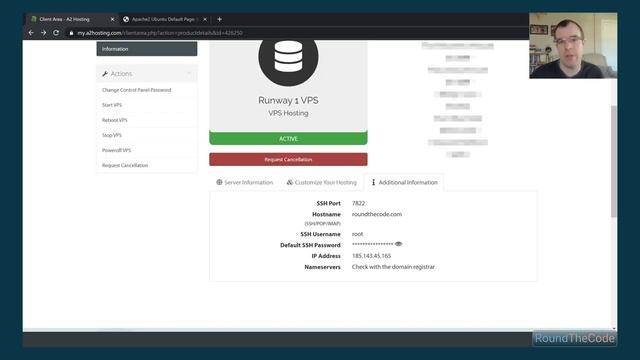
Task: Reload the page with the refresh icon
Action: coord(56,33)
